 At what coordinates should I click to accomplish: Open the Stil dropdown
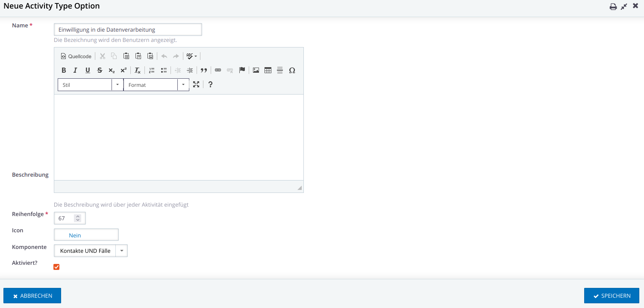coord(91,85)
